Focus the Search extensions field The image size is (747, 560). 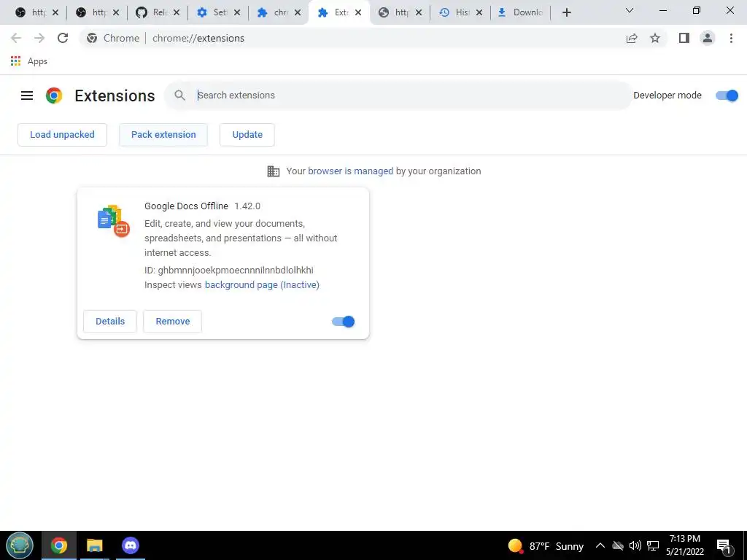point(398,96)
